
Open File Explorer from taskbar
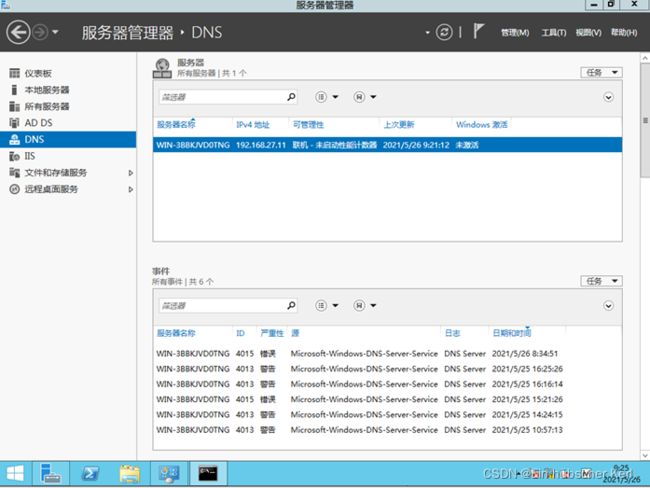(x=129, y=473)
